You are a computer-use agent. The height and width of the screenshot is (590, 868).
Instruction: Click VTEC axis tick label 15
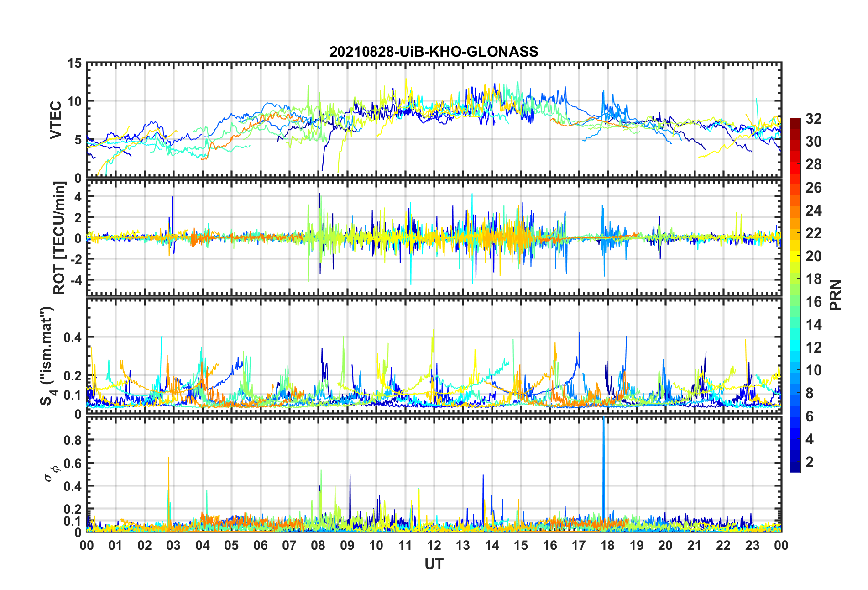coord(74,63)
